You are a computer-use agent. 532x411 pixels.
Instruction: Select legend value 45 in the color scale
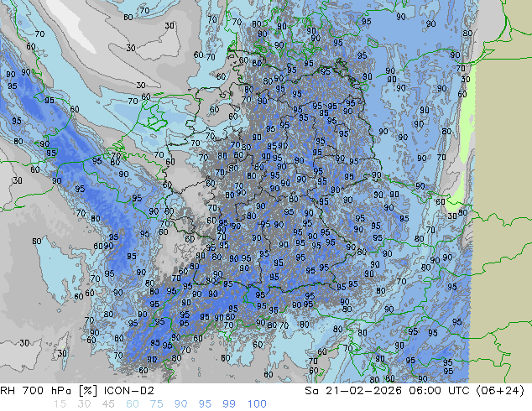pos(108,404)
